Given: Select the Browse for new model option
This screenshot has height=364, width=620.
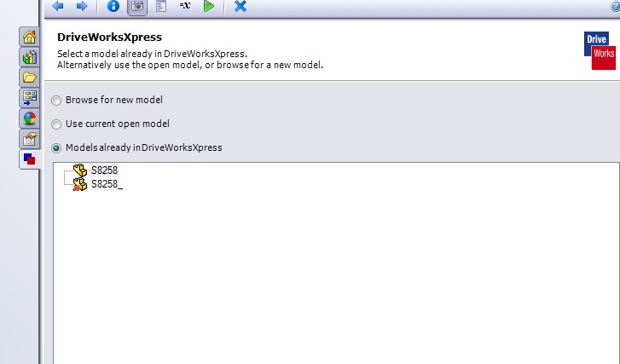Looking at the screenshot, I should pos(107,100).
